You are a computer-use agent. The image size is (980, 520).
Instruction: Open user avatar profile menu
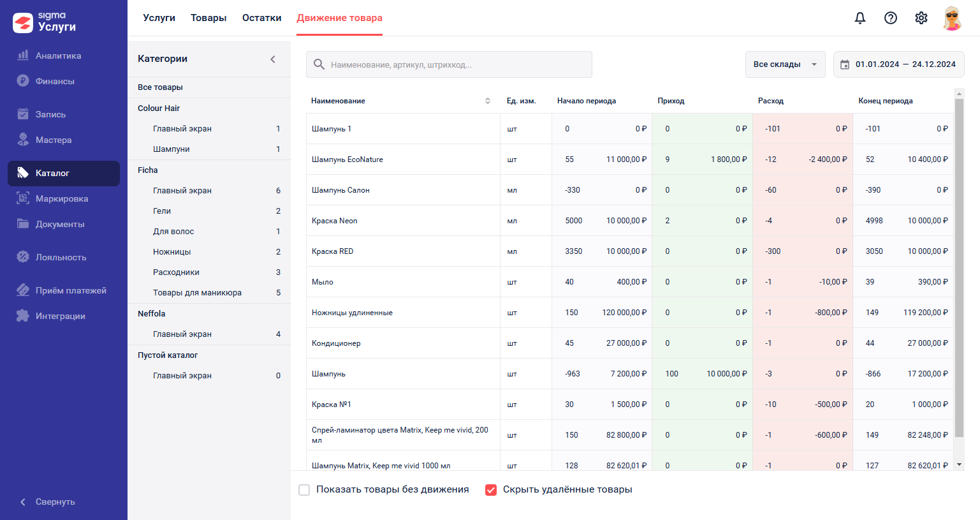click(x=952, y=18)
